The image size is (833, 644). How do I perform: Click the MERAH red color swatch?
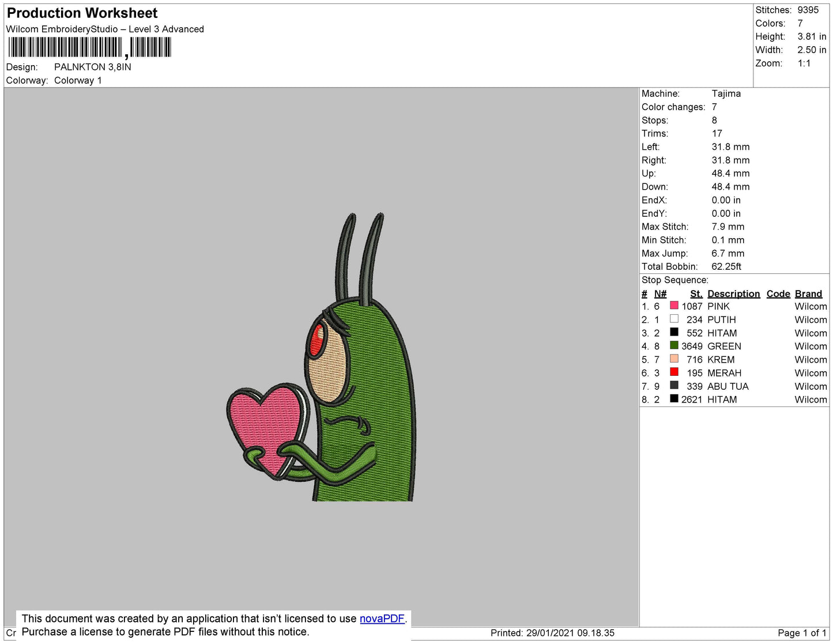674,372
